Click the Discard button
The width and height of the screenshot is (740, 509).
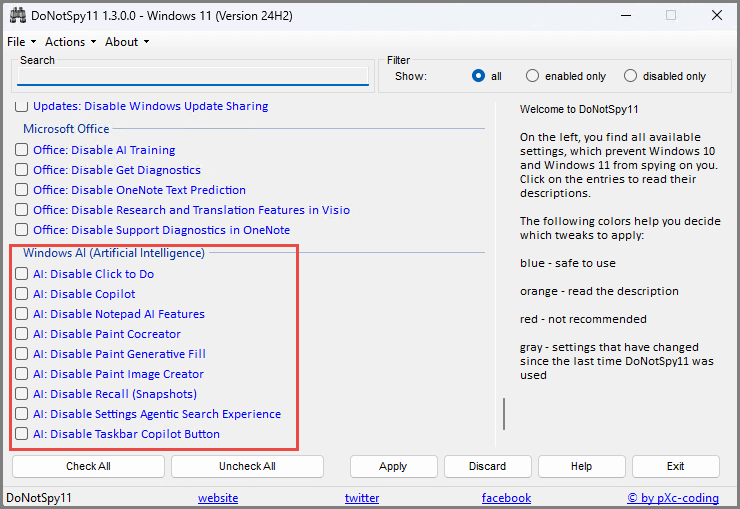pyautogui.click(x=487, y=466)
